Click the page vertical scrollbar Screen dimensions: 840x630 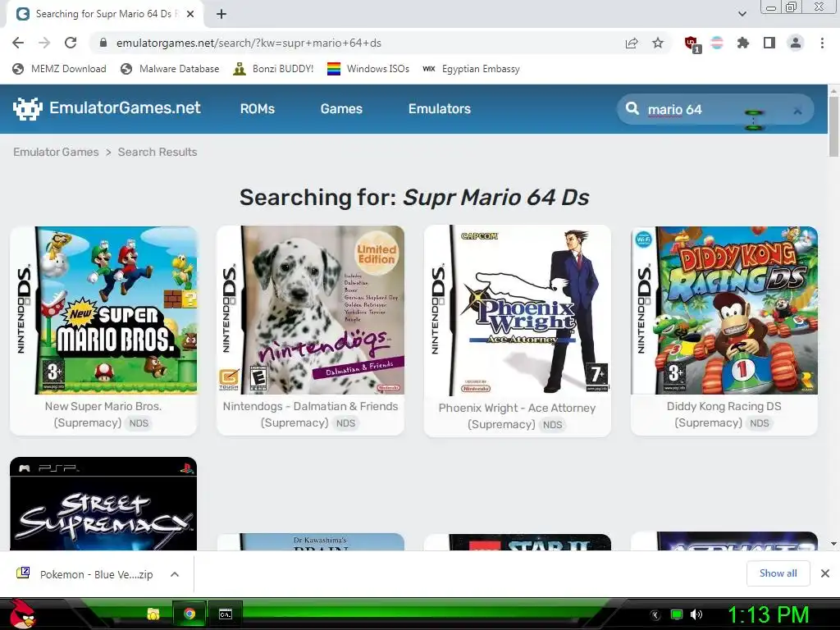pos(833,127)
